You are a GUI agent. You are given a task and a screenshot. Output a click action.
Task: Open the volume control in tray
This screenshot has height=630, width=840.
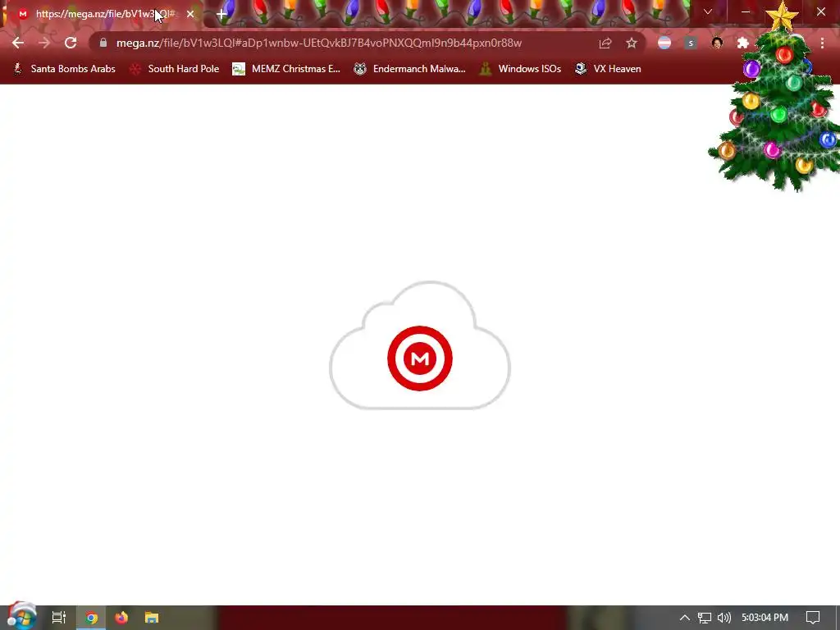click(724, 618)
